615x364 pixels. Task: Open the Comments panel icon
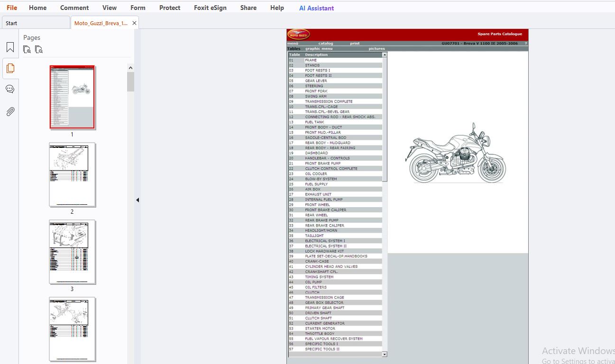coord(10,89)
